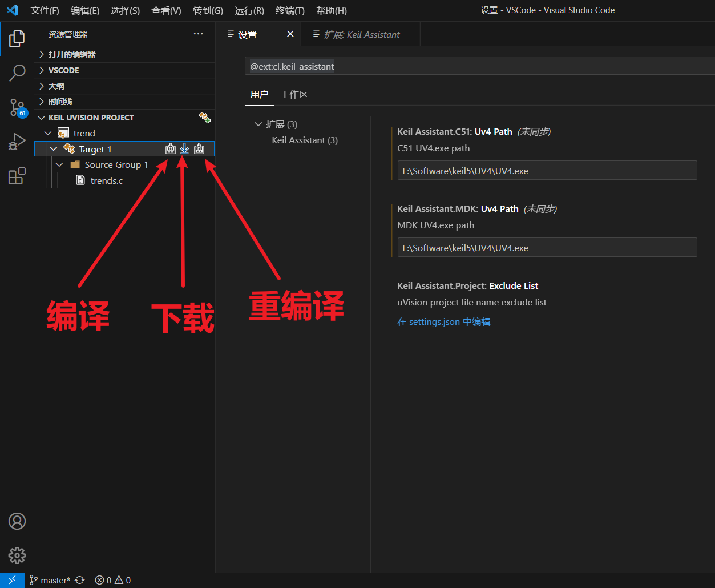Open the 编辑(E) menu
This screenshot has width=715, height=588.
pos(85,10)
